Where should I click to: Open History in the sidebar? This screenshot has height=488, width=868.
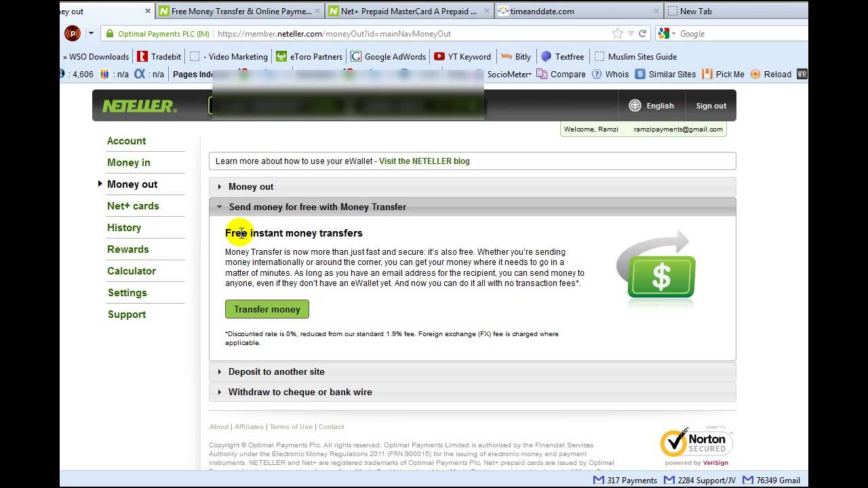[124, 228]
